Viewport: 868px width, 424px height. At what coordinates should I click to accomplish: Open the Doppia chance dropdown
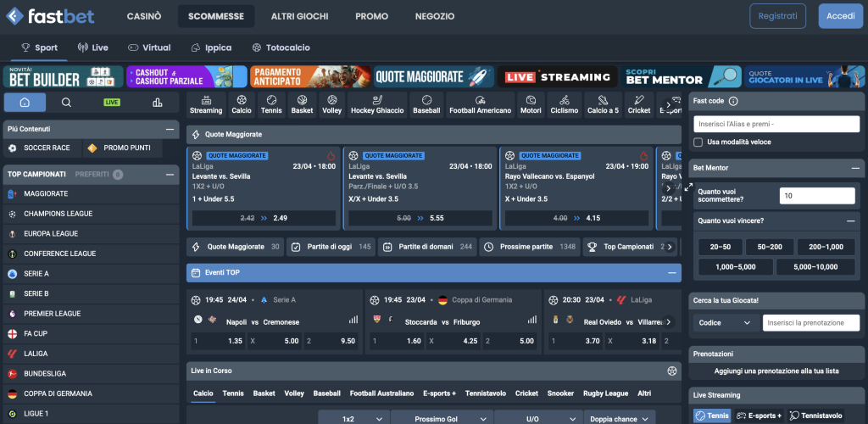tap(620, 419)
